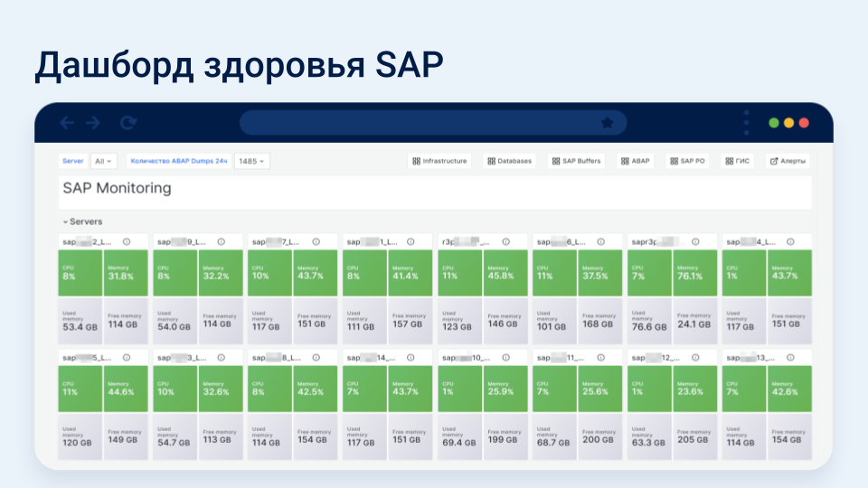Open the Server 'All' dropdown
Screen dimensions: 868x488
104,161
